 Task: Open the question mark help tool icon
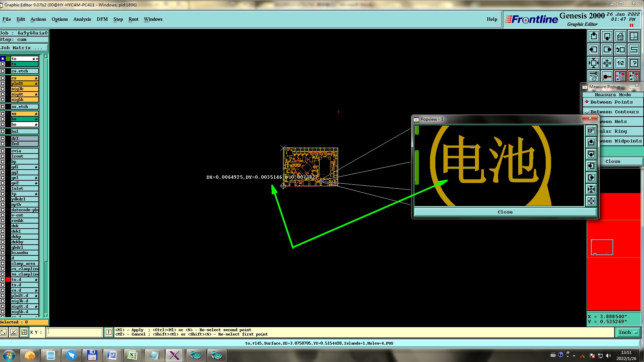634,63
